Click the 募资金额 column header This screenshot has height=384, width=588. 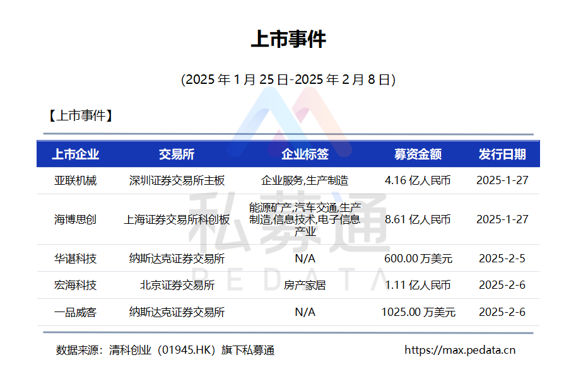418,154
